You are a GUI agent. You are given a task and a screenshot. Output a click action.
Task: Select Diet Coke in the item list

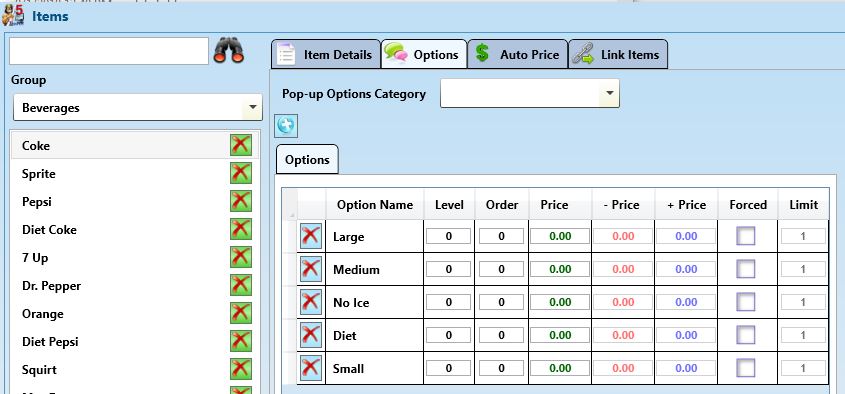(x=135, y=230)
